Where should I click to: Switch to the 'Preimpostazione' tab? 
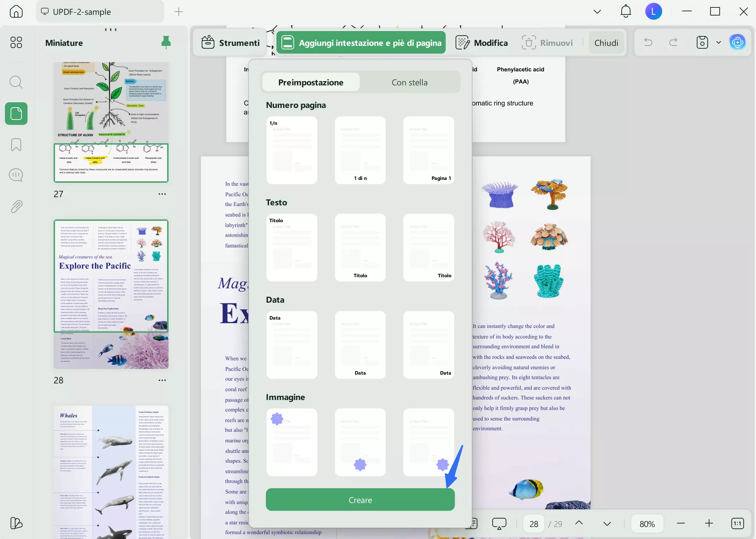tap(310, 83)
